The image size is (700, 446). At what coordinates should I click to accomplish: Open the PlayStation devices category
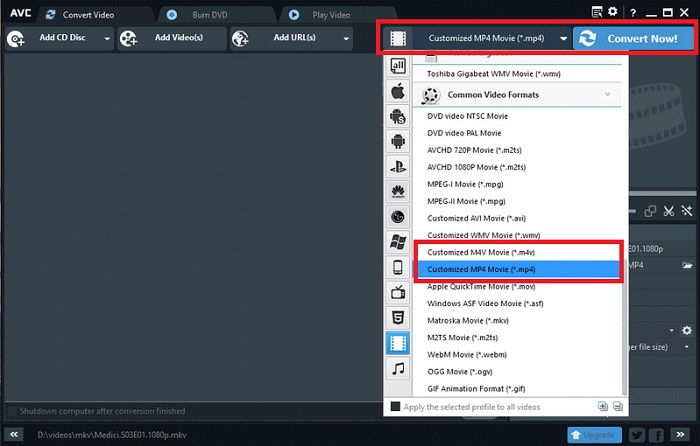click(398, 167)
